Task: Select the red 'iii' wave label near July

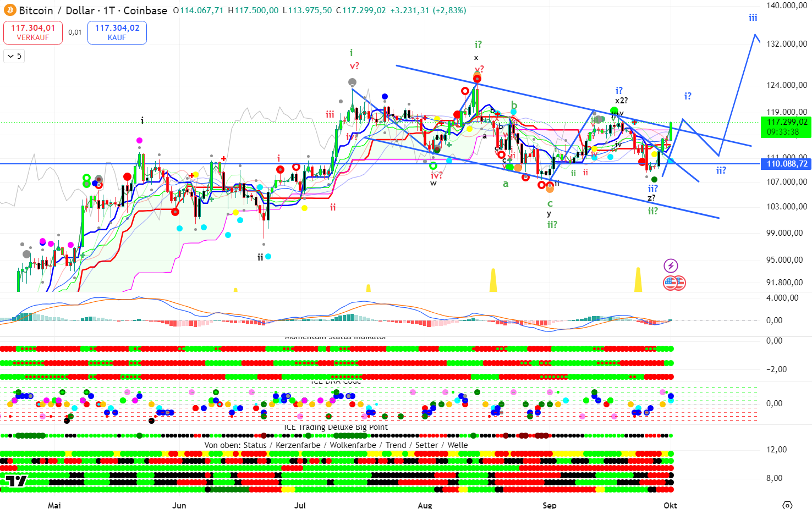Action: pyautogui.click(x=330, y=114)
